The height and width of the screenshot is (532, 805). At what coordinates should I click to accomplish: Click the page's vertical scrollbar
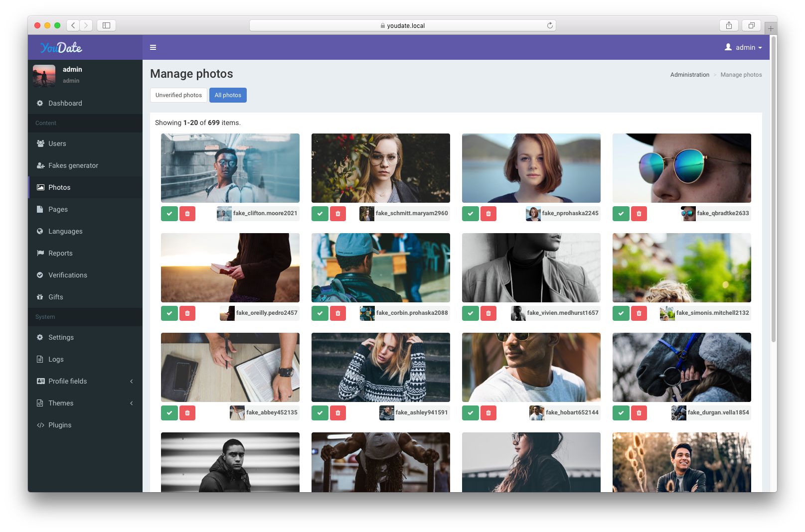(773, 189)
